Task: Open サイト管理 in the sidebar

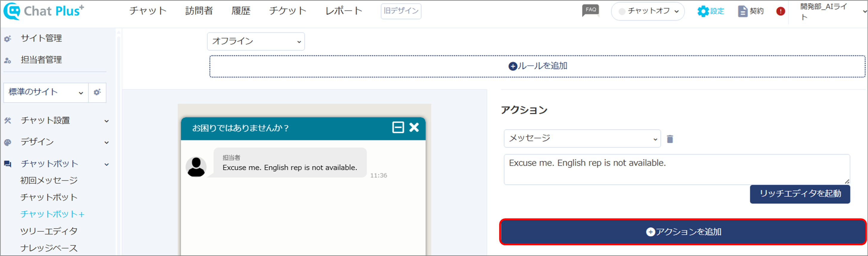Action: pos(41,39)
